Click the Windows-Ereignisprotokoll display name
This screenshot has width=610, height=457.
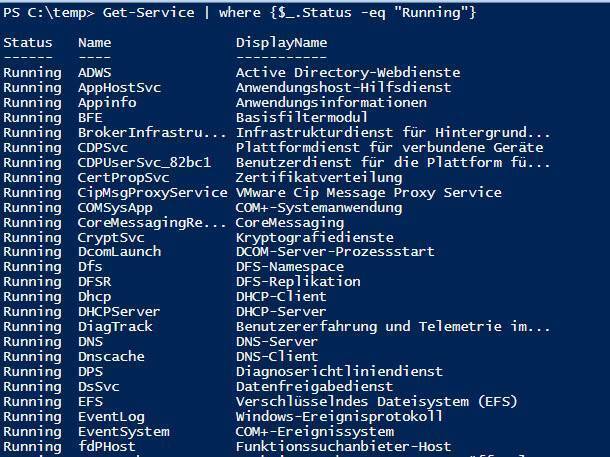(x=339, y=416)
